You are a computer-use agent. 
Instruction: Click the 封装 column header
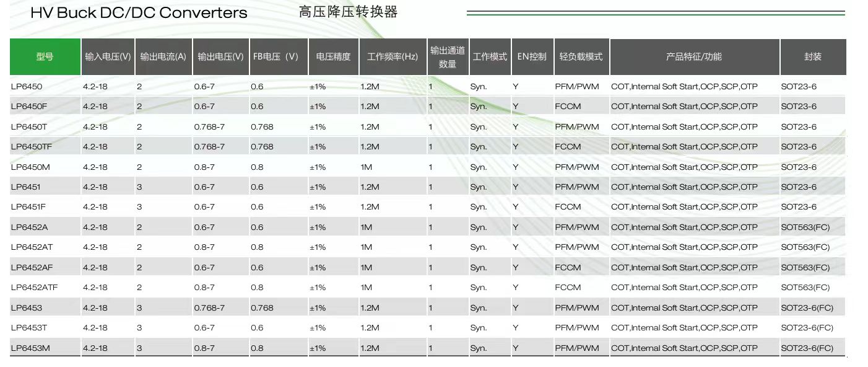click(813, 56)
